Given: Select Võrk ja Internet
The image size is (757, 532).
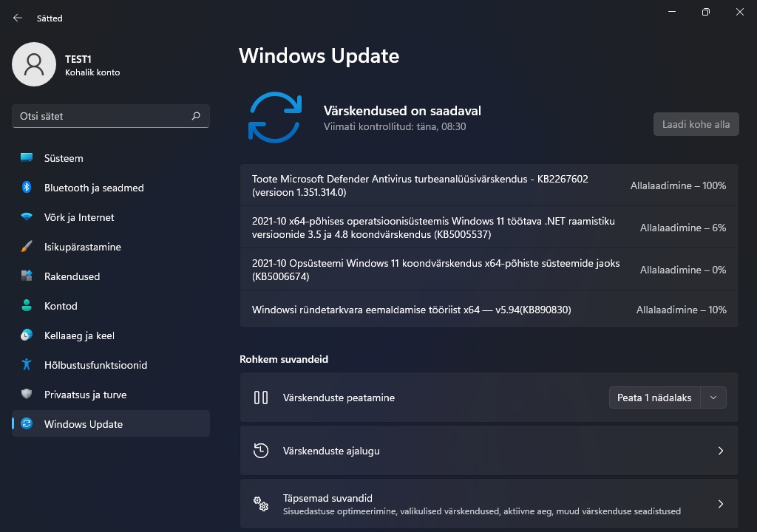Looking at the screenshot, I should pyautogui.click(x=111, y=217).
